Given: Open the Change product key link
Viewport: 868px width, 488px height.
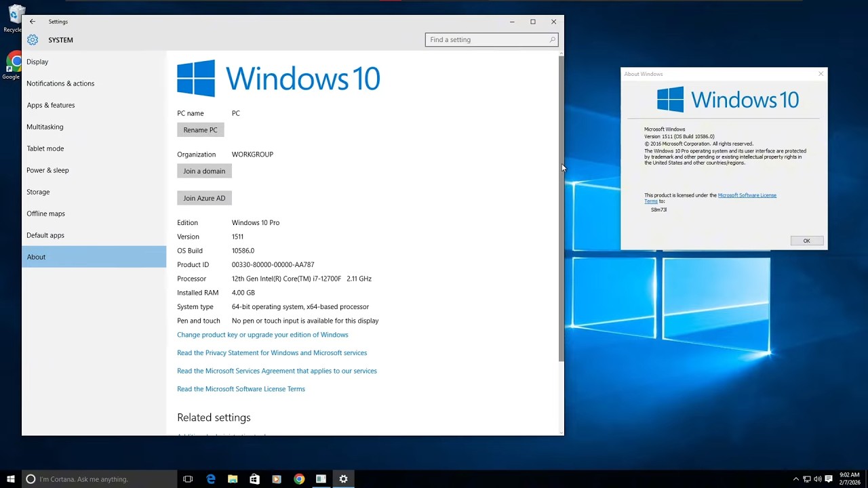Looking at the screenshot, I should [262, 335].
